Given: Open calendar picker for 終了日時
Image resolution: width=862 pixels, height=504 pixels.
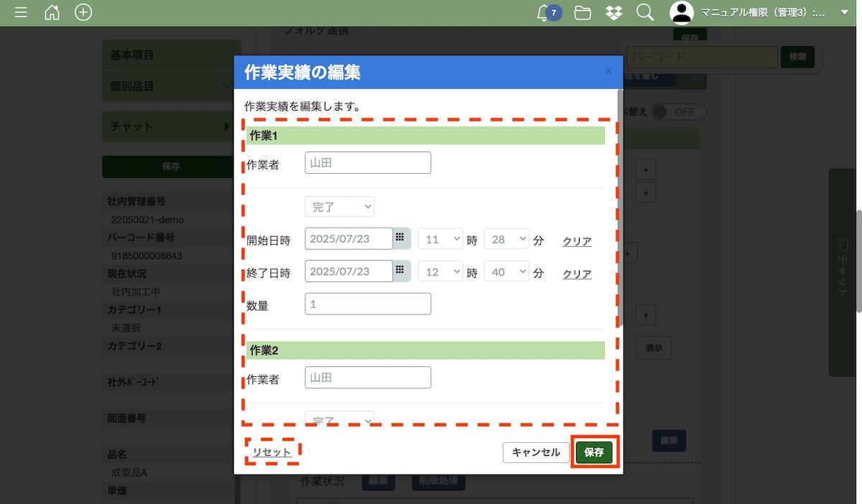Looking at the screenshot, I should (402, 271).
